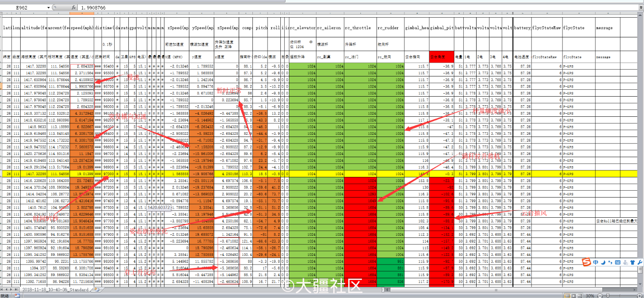Viewport: 644px width, 298px height.
Task: Toggle Sogou Chinese punctuation icon
Action: (x=610, y=262)
